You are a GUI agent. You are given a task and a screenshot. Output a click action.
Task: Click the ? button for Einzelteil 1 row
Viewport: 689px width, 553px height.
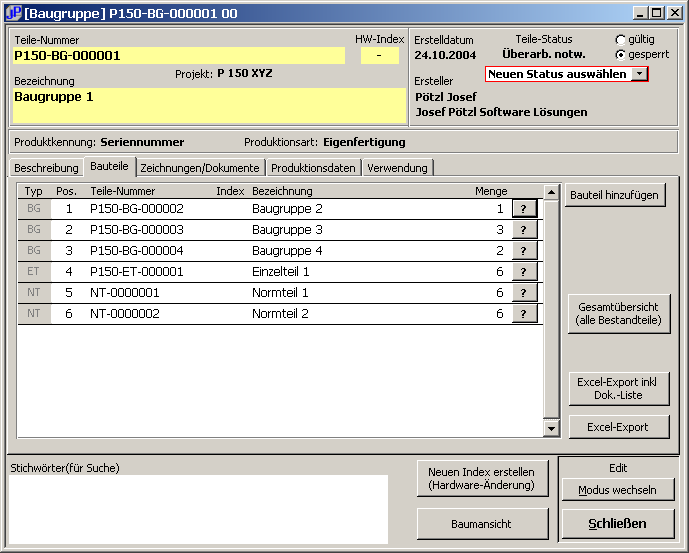tap(524, 272)
